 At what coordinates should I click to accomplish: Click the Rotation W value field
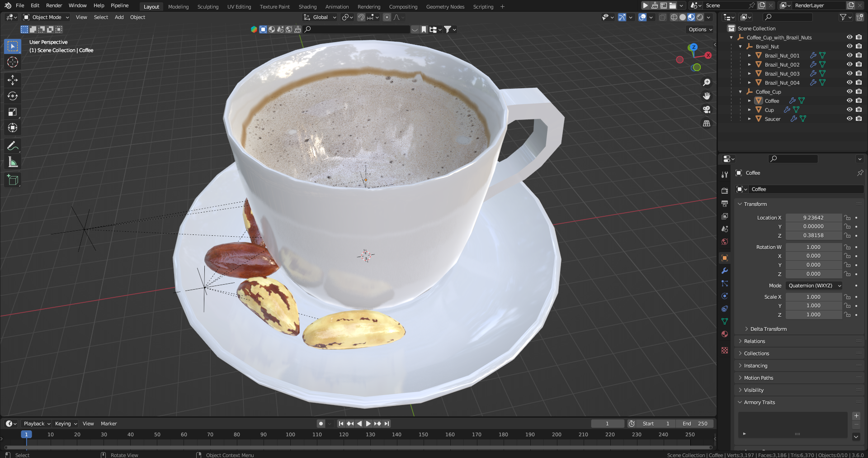813,247
